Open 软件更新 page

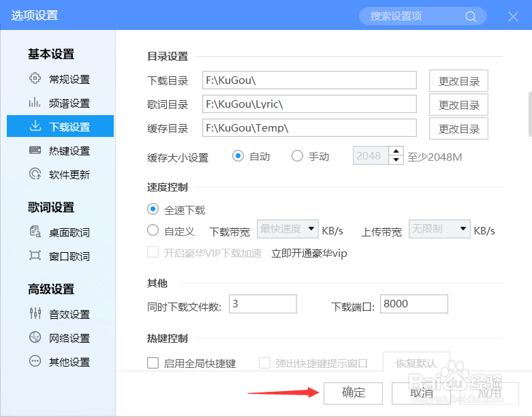(61, 174)
